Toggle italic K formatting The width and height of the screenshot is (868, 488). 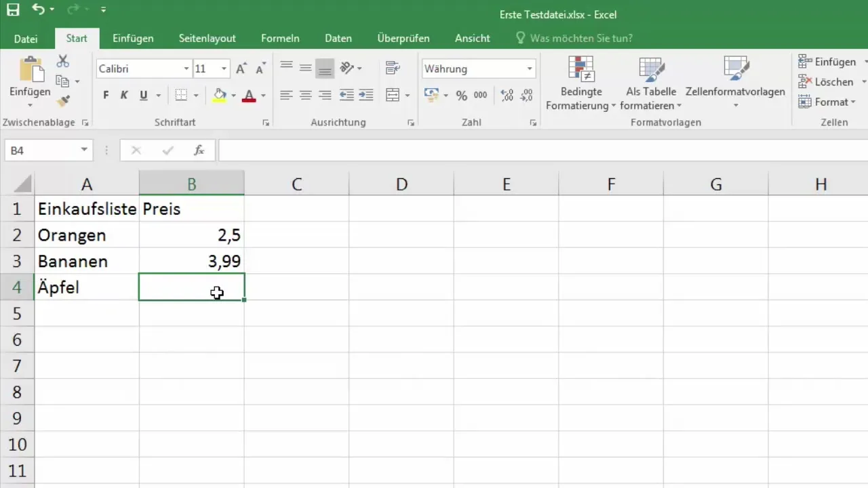(x=124, y=96)
